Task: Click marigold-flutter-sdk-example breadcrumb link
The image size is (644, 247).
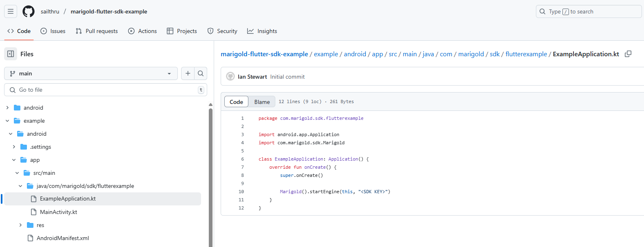Action: 264,54
